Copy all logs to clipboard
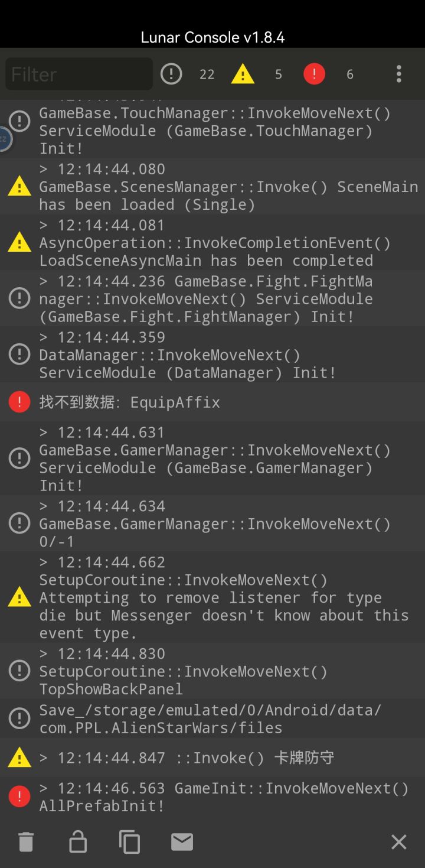Viewport: 425px width, 868px height. 129,841
